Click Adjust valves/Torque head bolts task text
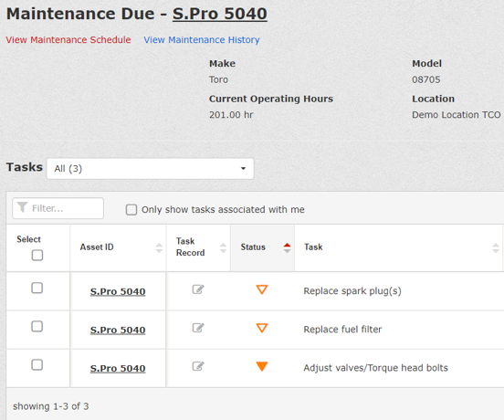504x420 pixels. point(375,368)
